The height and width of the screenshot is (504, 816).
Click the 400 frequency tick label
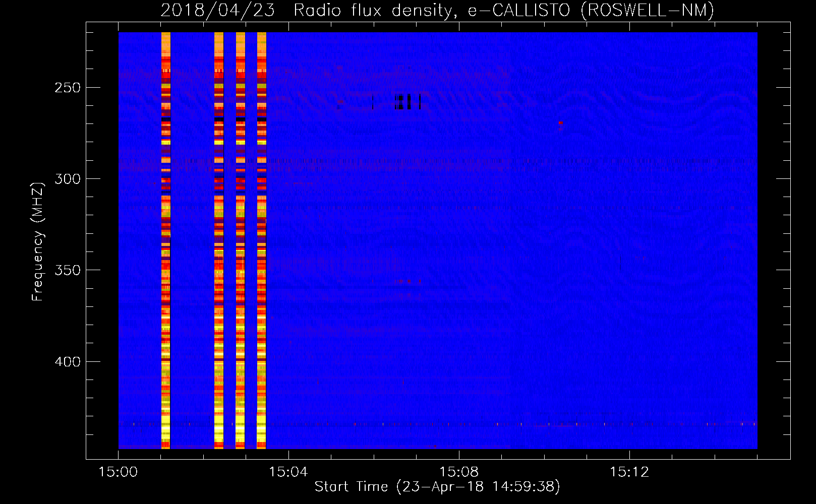(x=68, y=362)
